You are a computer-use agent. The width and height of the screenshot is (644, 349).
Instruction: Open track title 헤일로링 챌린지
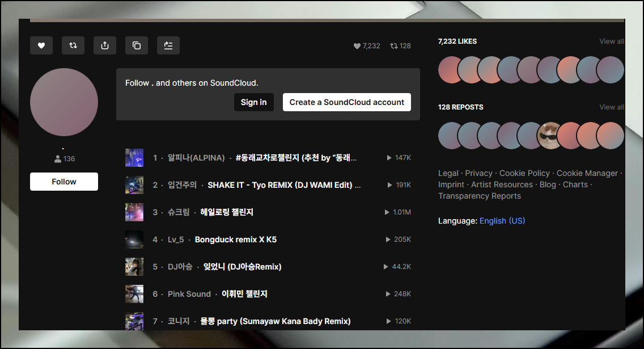click(227, 212)
